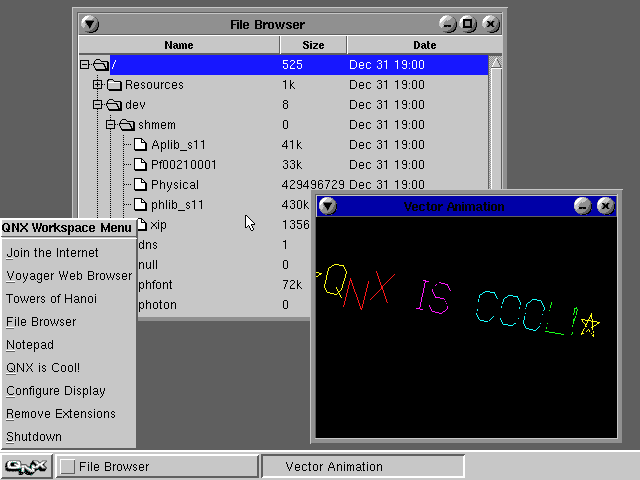This screenshot has width=640, height=480.
Task: Click the shmem folder icon
Action: pos(127,125)
